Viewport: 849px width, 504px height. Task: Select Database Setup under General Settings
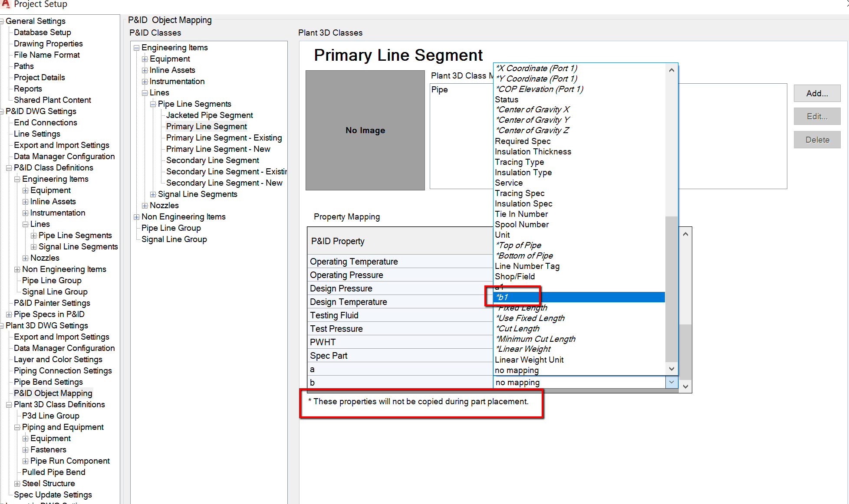tap(42, 33)
